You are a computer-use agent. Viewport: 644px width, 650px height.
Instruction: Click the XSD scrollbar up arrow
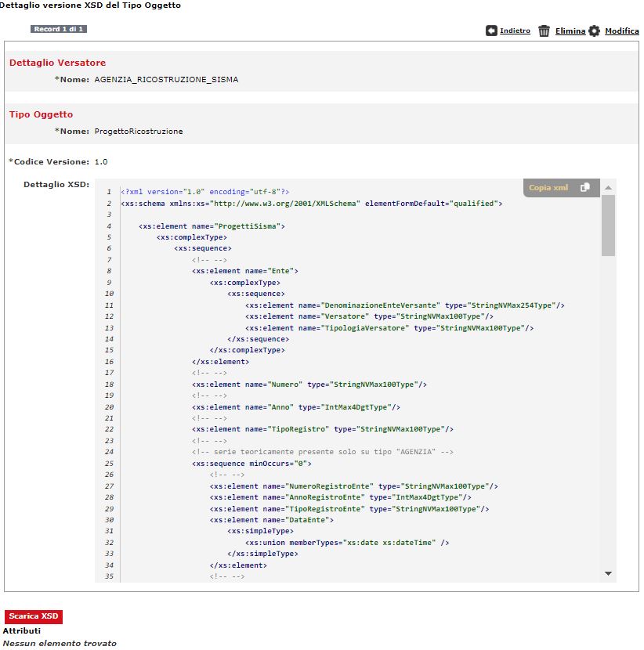pyautogui.click(x=608, y=188)
